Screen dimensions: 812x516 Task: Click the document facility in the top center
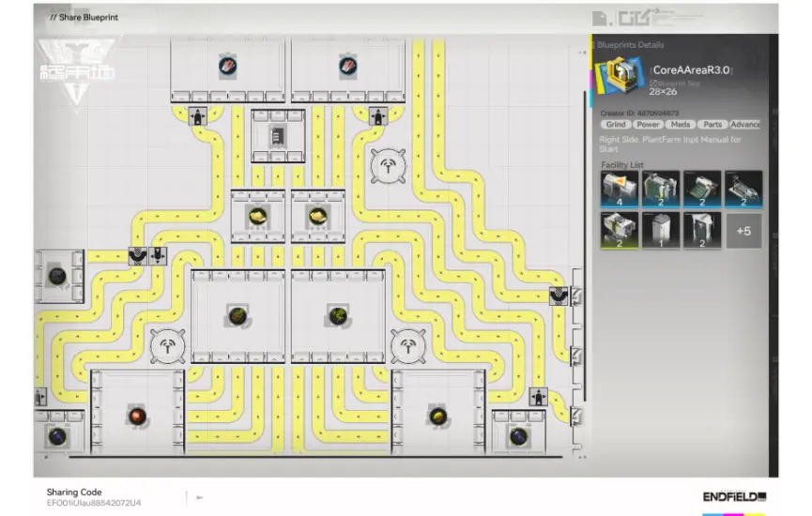[x=278, y=137]
